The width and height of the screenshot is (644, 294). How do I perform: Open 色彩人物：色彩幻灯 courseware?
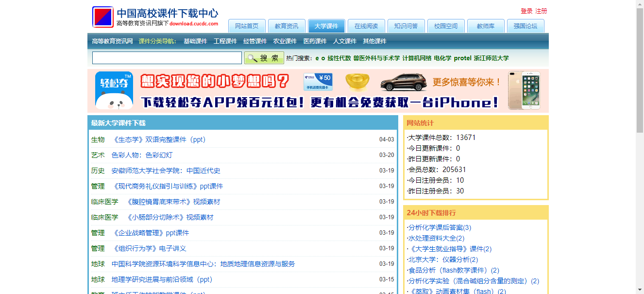(142, 155)
